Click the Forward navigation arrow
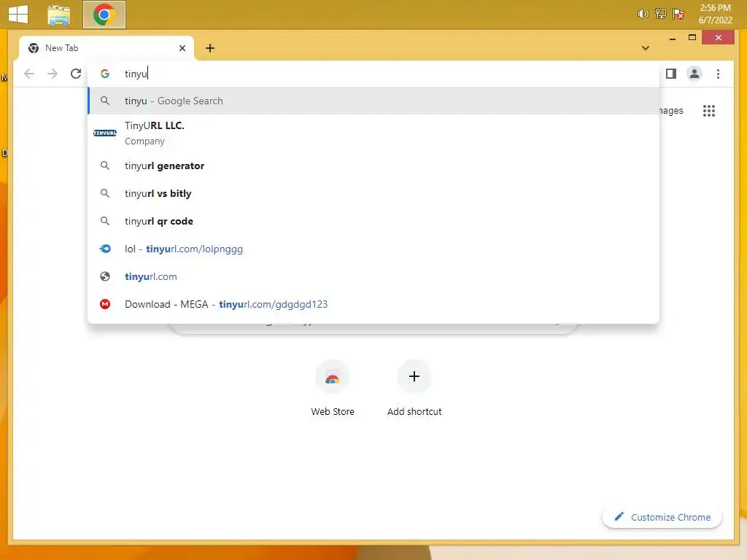Viewport: 747px width, 560px height. (53, 74)
